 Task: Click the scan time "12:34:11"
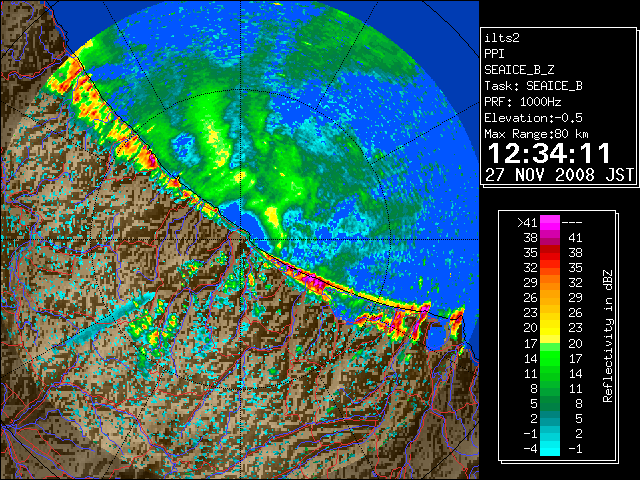[x=549, y=153]
